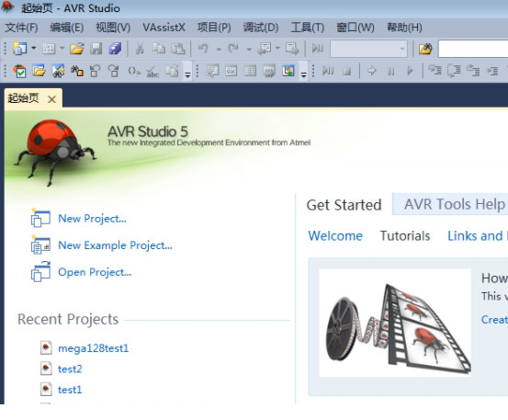Open recent project test1
Viewport: 508px width, 420px height.
pos(70,390)
